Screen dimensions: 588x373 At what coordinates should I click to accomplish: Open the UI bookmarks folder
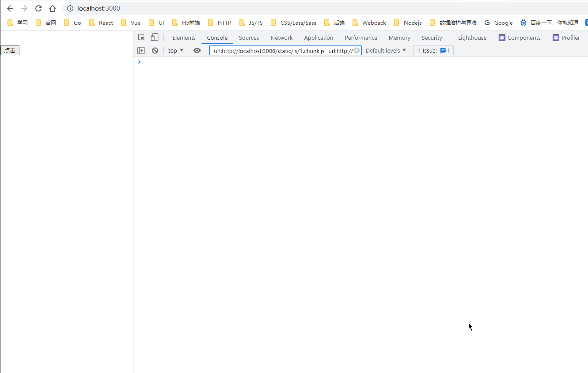pos(156,23)
